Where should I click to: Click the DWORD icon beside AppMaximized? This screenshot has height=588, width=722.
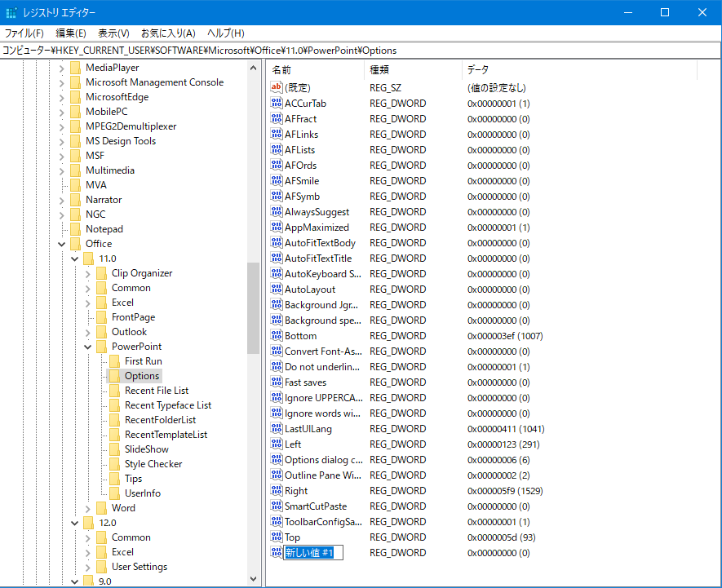pyautogui.click(x=277, y=227)
